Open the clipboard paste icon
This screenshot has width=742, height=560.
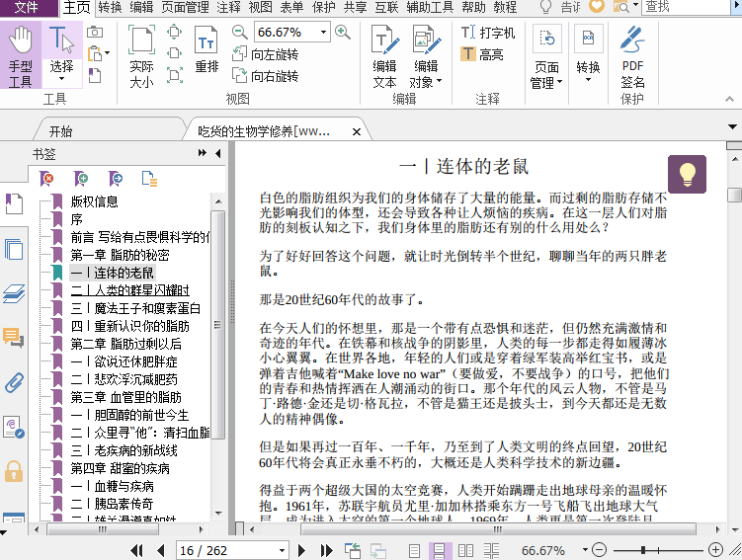pos(96,53)
